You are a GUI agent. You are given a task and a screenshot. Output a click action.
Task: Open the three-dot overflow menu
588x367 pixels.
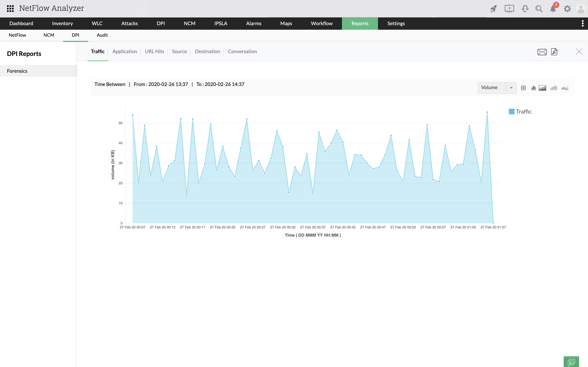(582, 24)
